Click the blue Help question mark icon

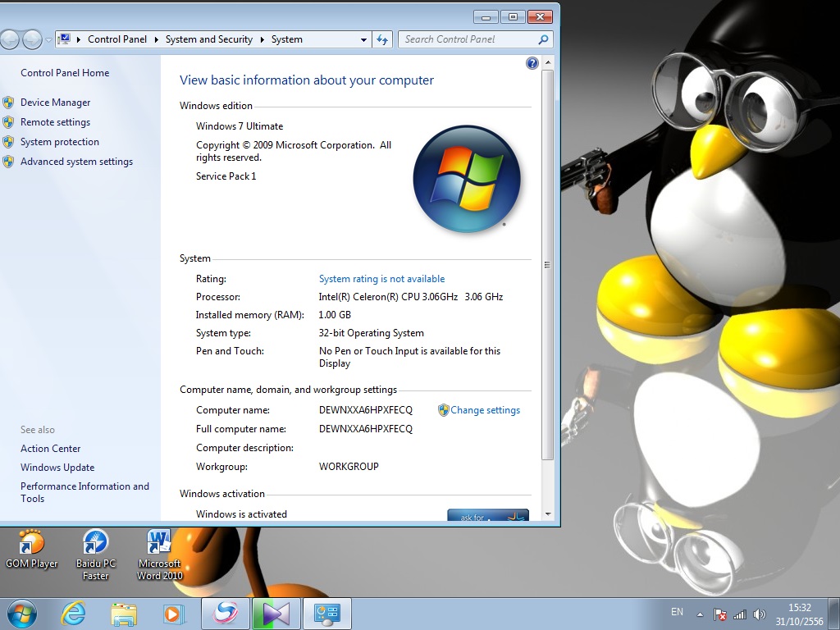(532, 63)
